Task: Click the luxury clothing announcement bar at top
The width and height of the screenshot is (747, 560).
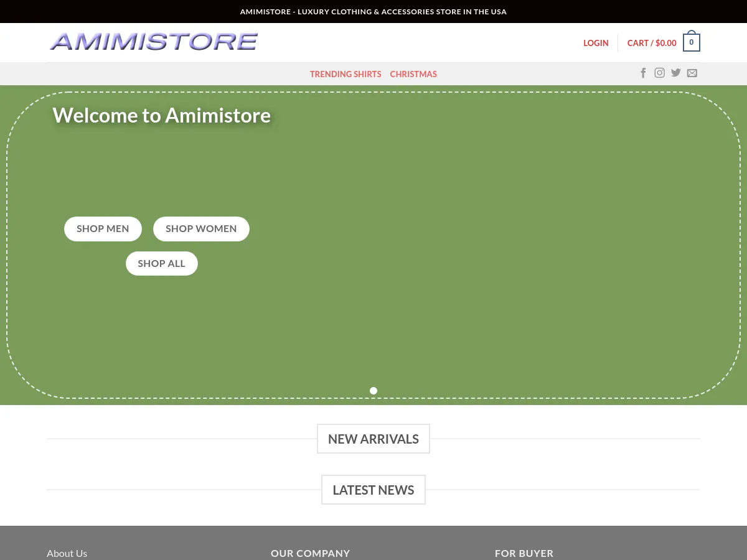Action: pyautogui.click(x=374, y=11)
